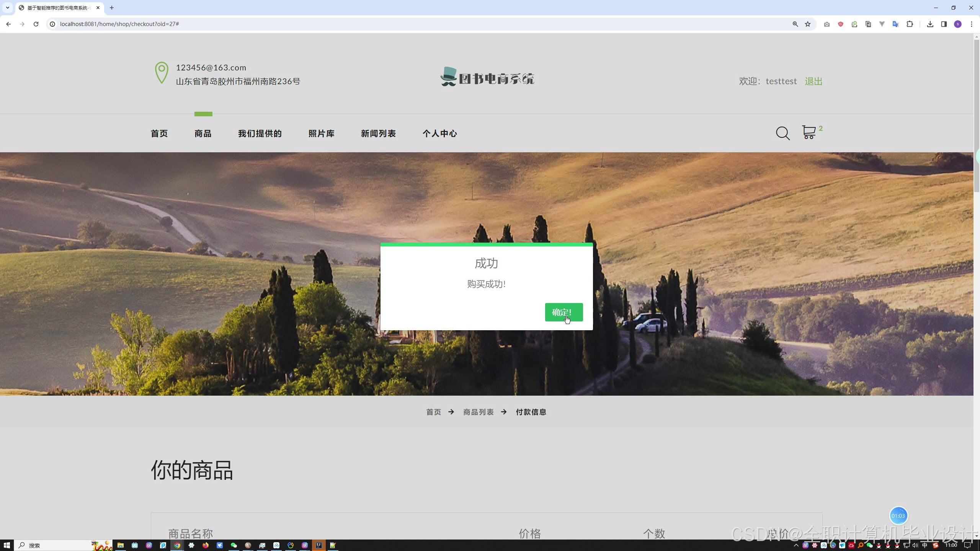Click the search magnifier icon

click(782, 133)
